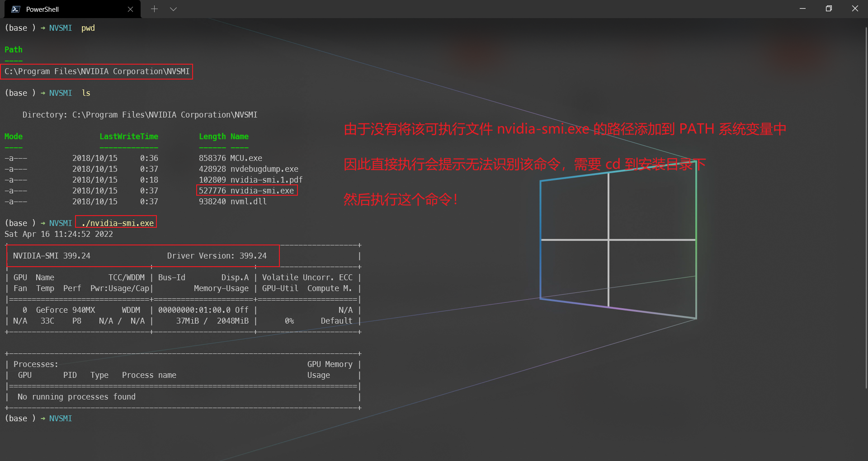The width and height of the screenshot is (868, 461).
Task: Minimize the terminal window
Action: (803, 9)
